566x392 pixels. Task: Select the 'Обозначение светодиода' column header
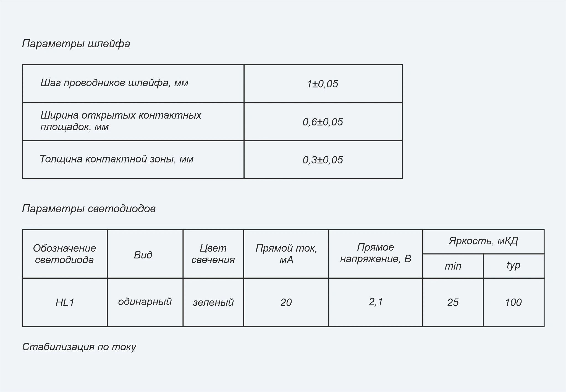65,254
